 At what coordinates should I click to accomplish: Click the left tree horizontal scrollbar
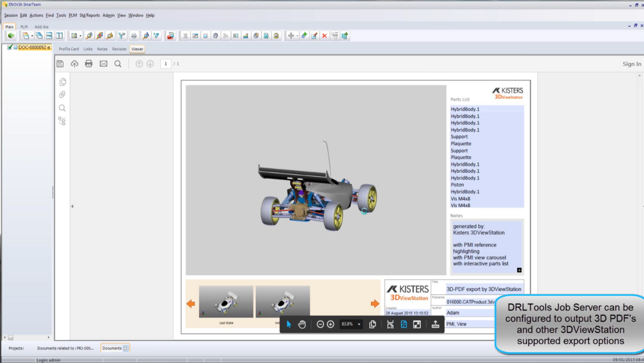click(x=26, y=338)
